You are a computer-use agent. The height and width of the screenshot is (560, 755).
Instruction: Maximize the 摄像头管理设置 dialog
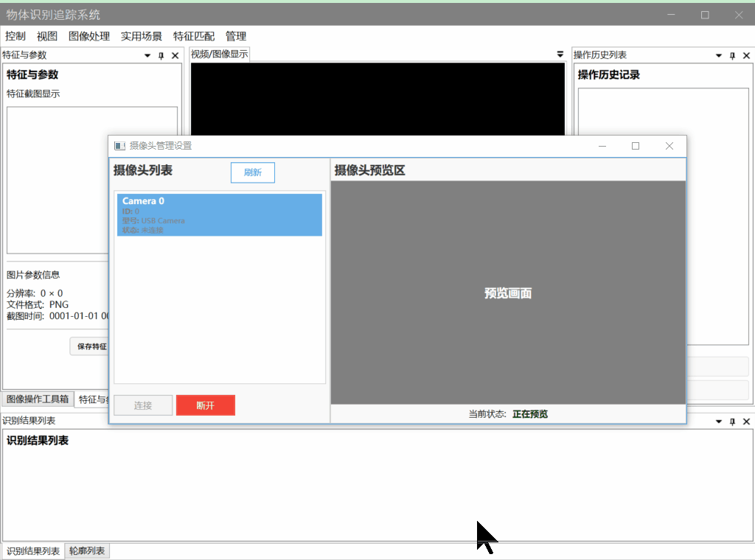coord(636,146)
